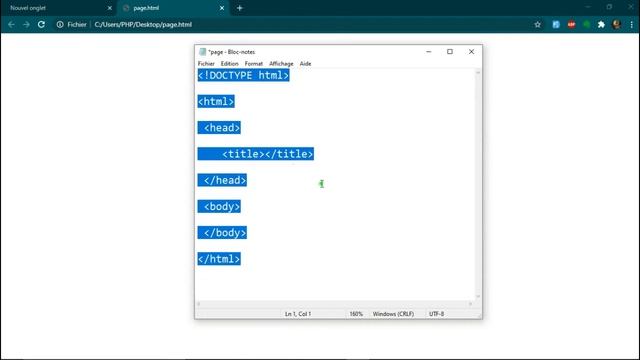The image size is (640, 360).
Task: Open a new tab with plus button
Action: (240, 8)
